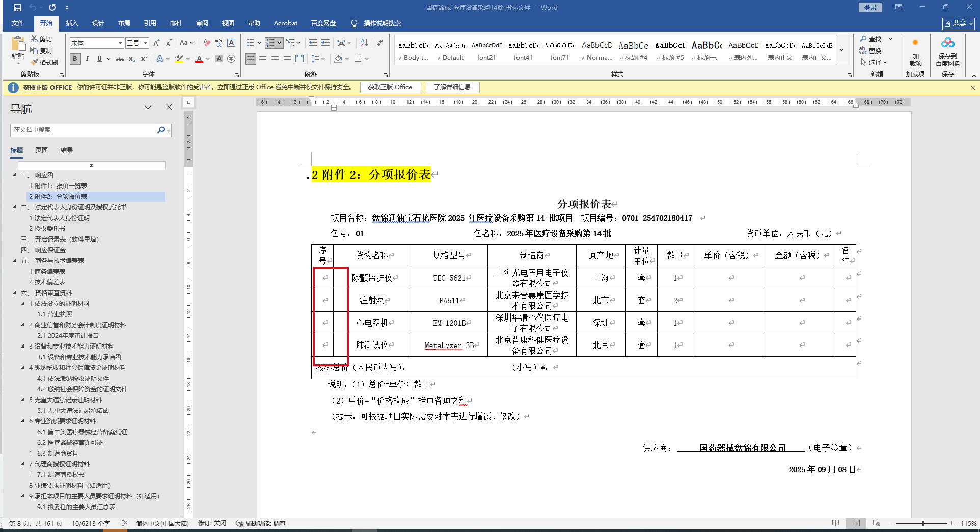Apply the red font color
This screenshot has height=532, width=980.
[199, 59]
